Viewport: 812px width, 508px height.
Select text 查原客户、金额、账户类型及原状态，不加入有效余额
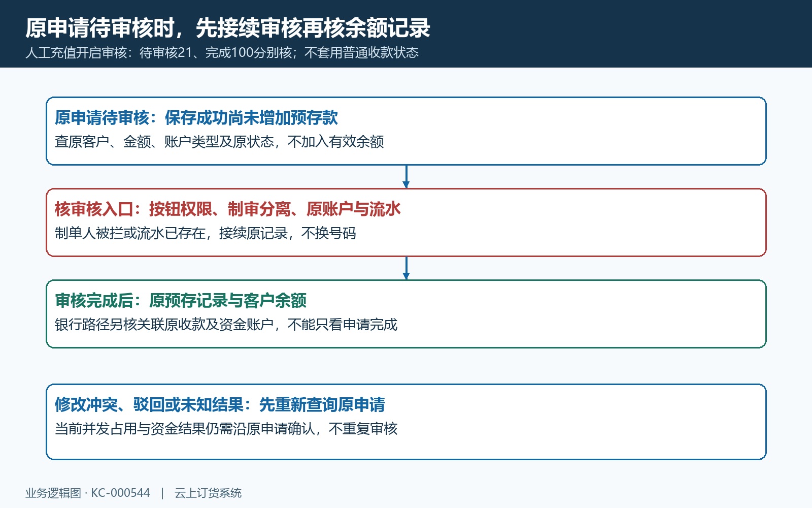point(219,142)
